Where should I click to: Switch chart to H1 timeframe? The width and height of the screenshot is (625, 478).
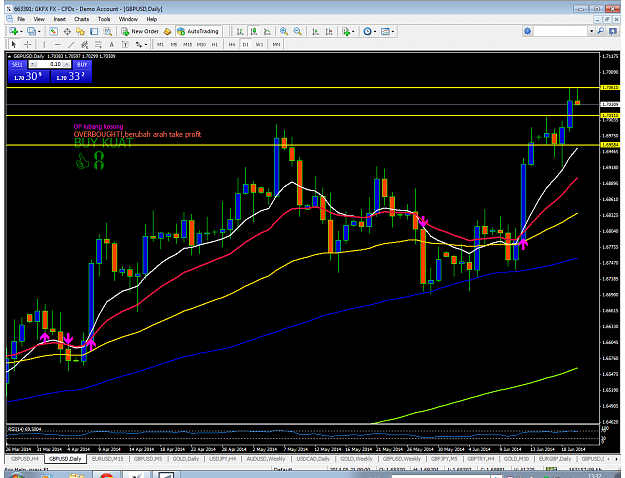215,45
